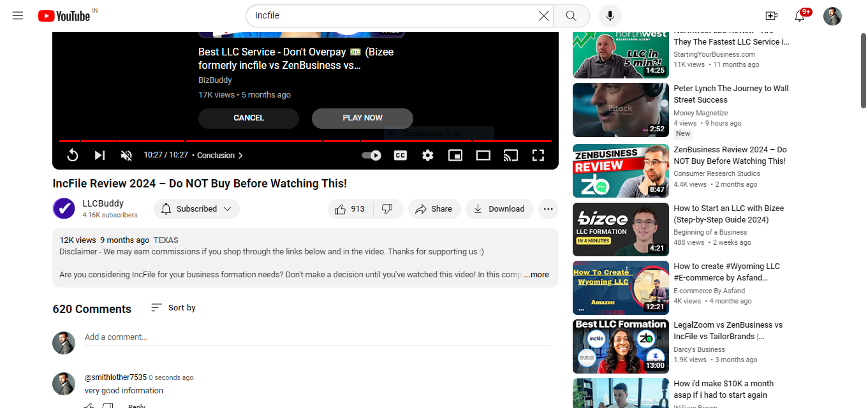Image resolution: width=868 pixels, height=408 pixels.
Task: Start voice search with microphone
Action: tap(610, 16)
